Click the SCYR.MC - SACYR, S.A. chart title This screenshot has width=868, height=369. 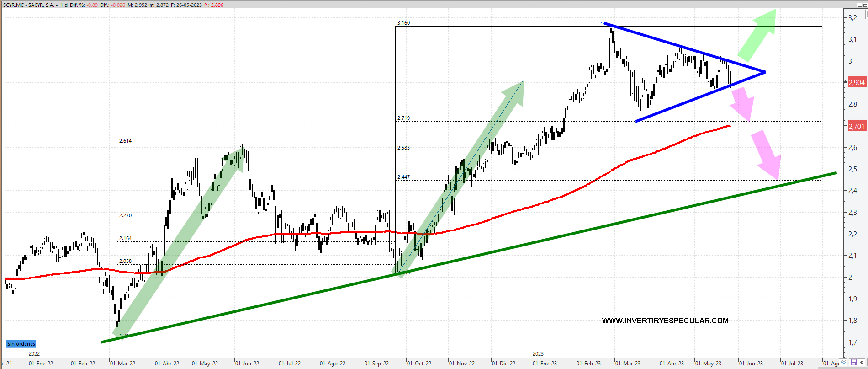tap(30, 5)
